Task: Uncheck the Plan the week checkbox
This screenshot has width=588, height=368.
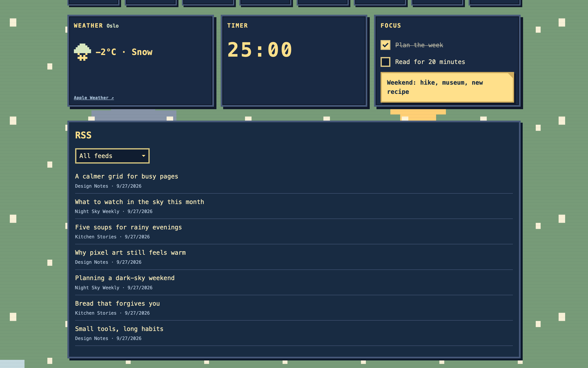Action: tap(385, 45)
